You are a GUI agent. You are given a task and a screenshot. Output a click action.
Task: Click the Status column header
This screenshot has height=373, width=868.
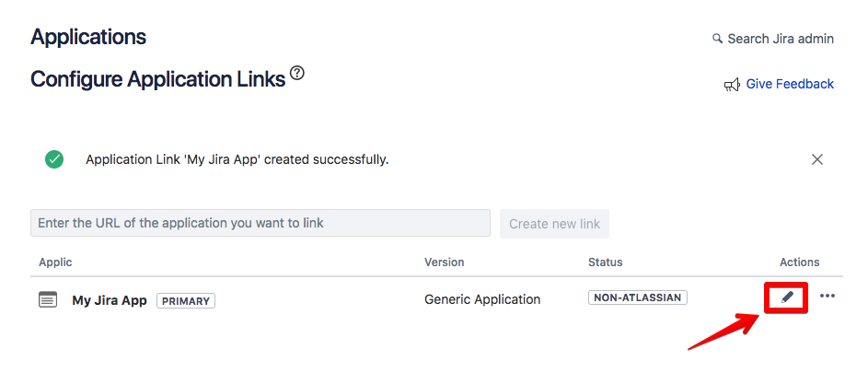point(605,262)
